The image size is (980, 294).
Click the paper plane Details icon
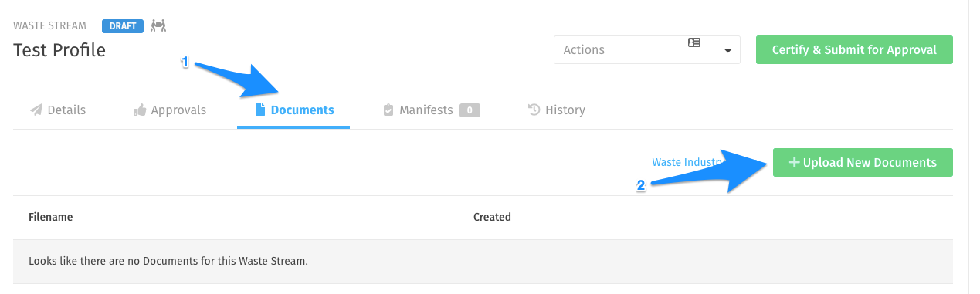pos(36,110)
